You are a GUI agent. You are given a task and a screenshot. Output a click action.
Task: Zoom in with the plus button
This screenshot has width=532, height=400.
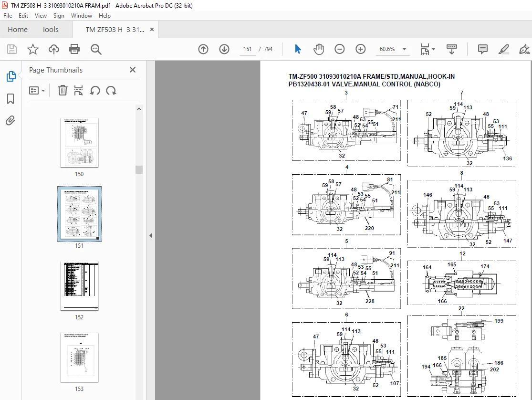pos(360,49)
